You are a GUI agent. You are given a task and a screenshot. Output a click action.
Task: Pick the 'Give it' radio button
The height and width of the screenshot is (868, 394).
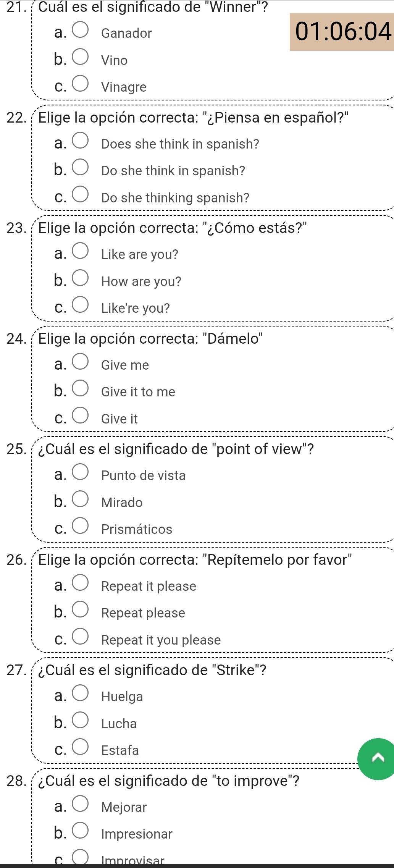point(81,418)
